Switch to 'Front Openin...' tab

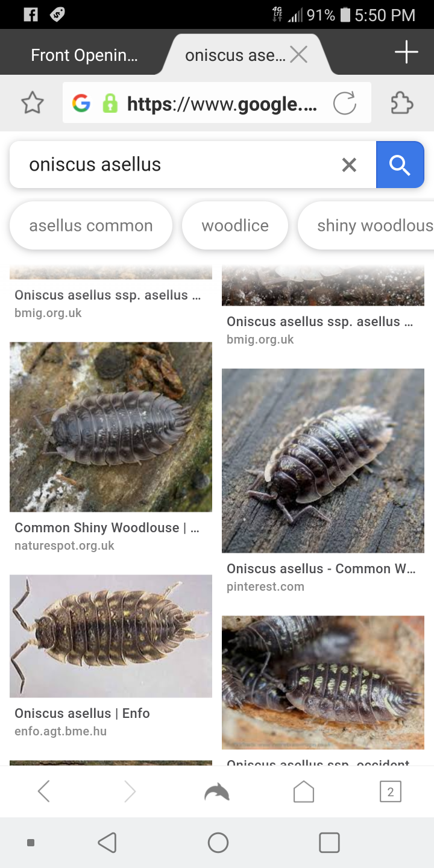click(84, 55)
